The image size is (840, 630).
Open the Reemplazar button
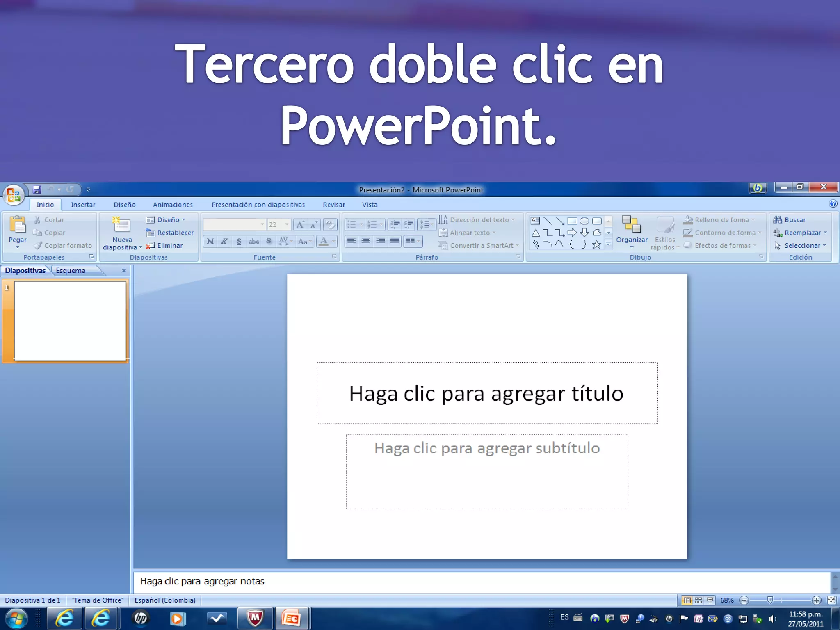(x=800, y=233)
